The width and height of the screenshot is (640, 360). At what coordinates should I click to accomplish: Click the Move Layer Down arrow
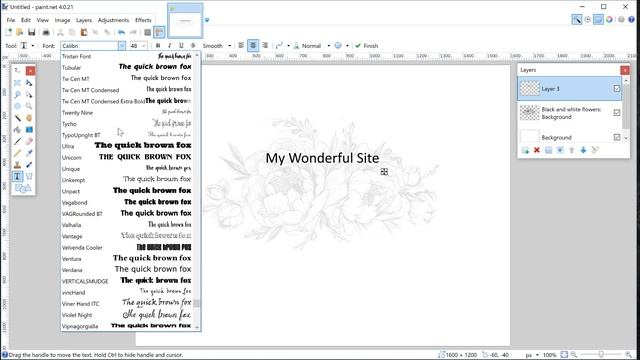point(583,150)
